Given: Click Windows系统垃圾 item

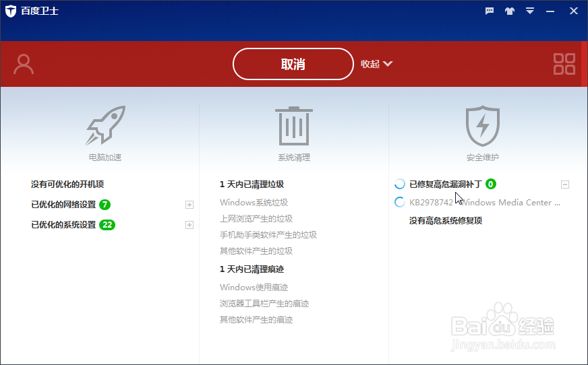Looking at the screenshot, I should [x=254, y=203].
